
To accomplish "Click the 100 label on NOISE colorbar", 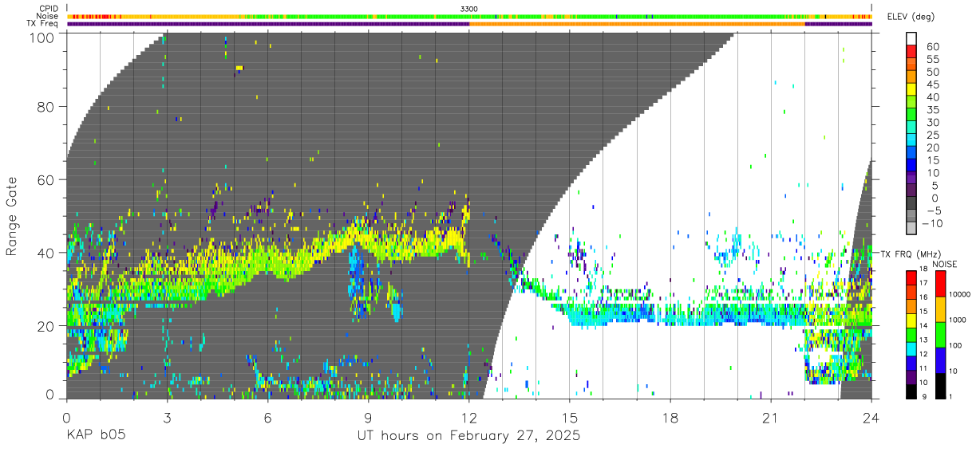I will (955, 345).
